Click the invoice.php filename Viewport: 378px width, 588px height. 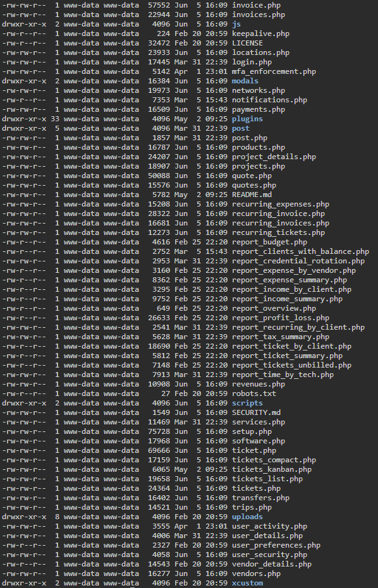(x=256, y=5)
